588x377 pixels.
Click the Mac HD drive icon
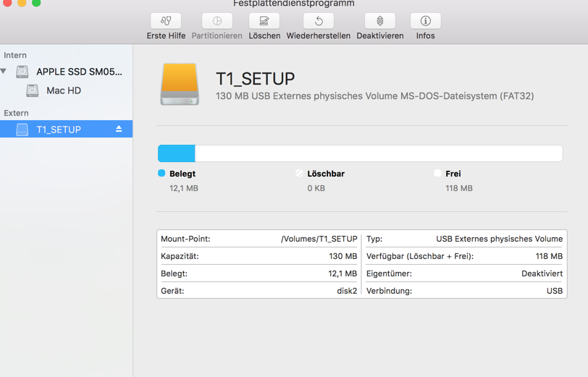[33, 90]
